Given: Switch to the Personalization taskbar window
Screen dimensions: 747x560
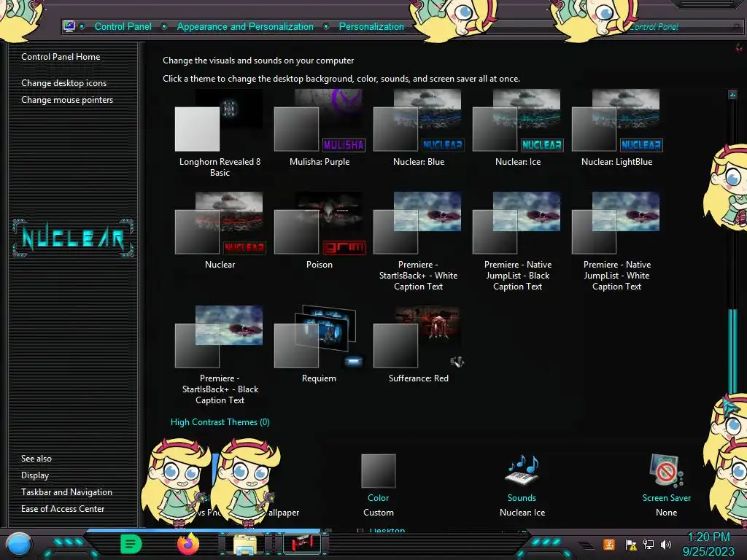Looking at the screenshot, I should tap(302, 544).
